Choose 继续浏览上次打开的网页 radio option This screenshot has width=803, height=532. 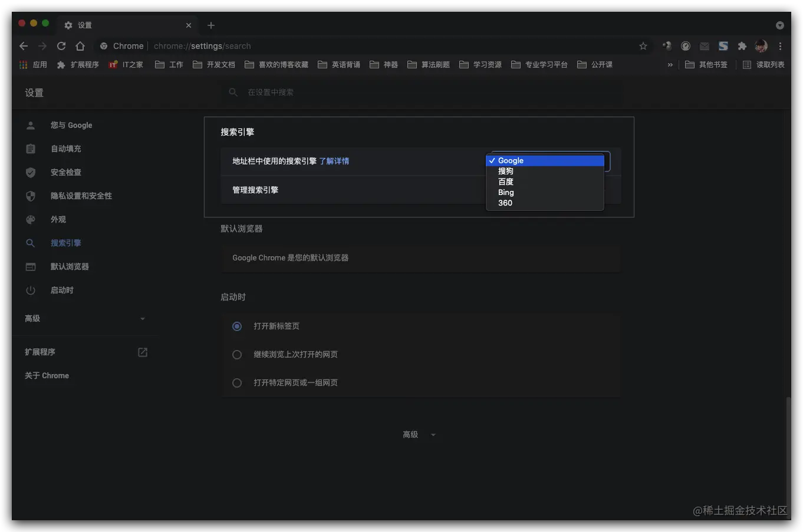tap(237, 355)
